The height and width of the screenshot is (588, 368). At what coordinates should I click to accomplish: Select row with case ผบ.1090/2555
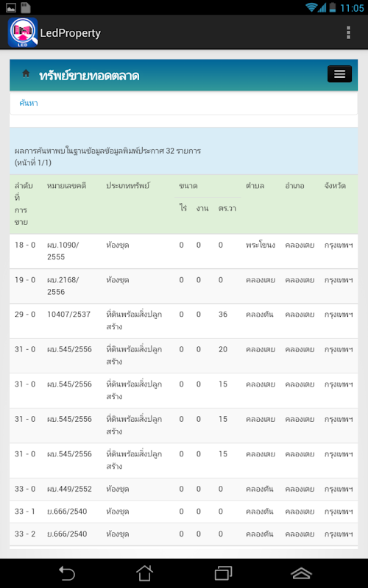[x=183, y=251]
